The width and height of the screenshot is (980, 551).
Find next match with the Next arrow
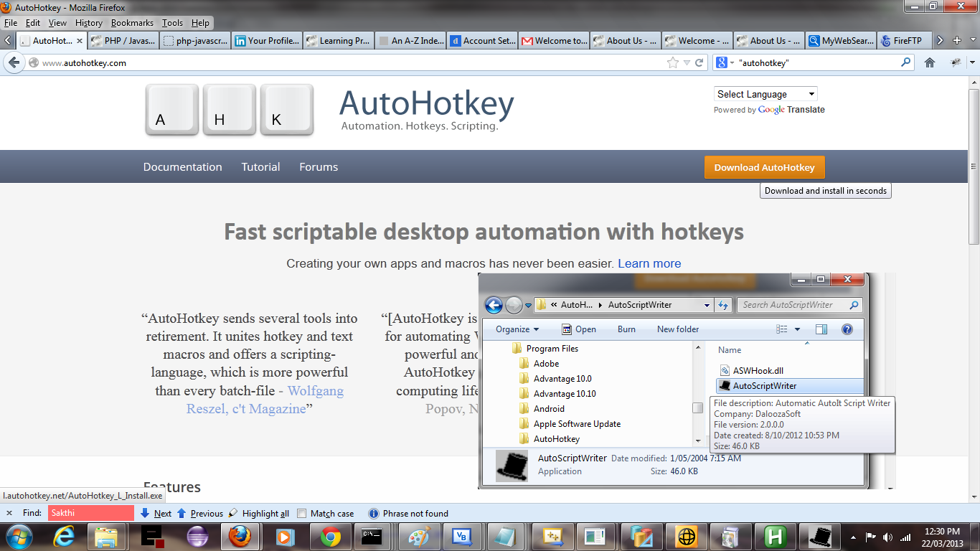[x=156, y=513]
